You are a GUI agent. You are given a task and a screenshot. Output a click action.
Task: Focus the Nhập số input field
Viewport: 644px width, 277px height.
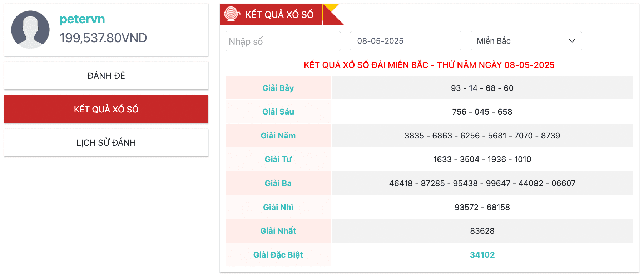pos(283,41)
